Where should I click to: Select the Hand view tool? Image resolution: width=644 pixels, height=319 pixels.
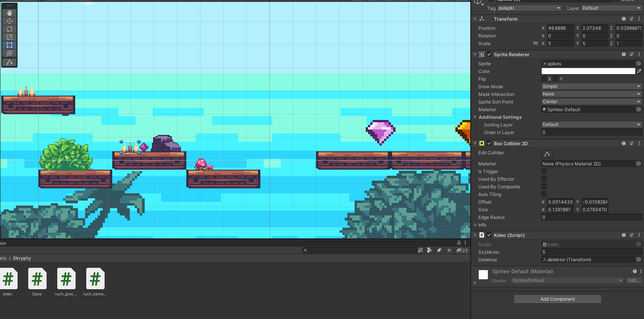10,13
